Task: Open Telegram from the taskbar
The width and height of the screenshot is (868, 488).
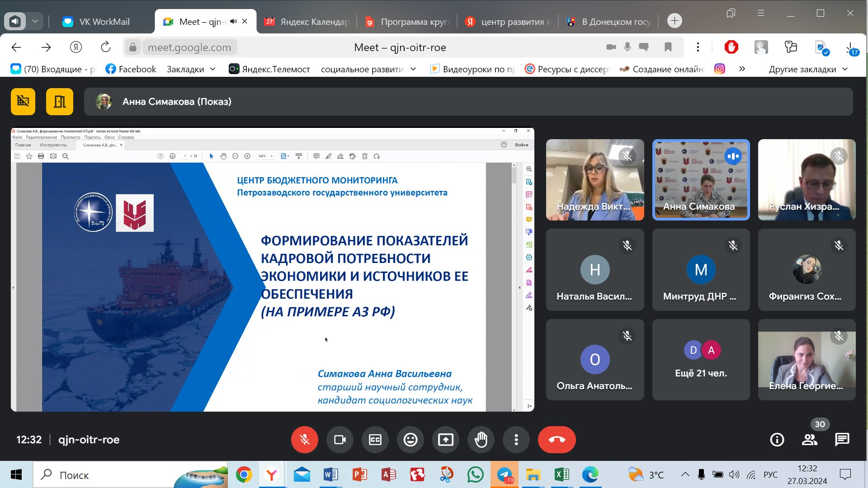Action: pos(504,475)
